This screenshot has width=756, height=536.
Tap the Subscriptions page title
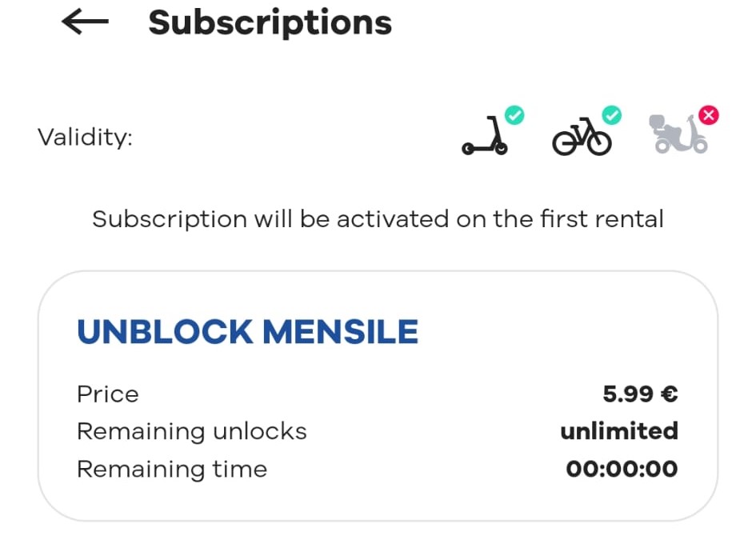tap(270, 23)
